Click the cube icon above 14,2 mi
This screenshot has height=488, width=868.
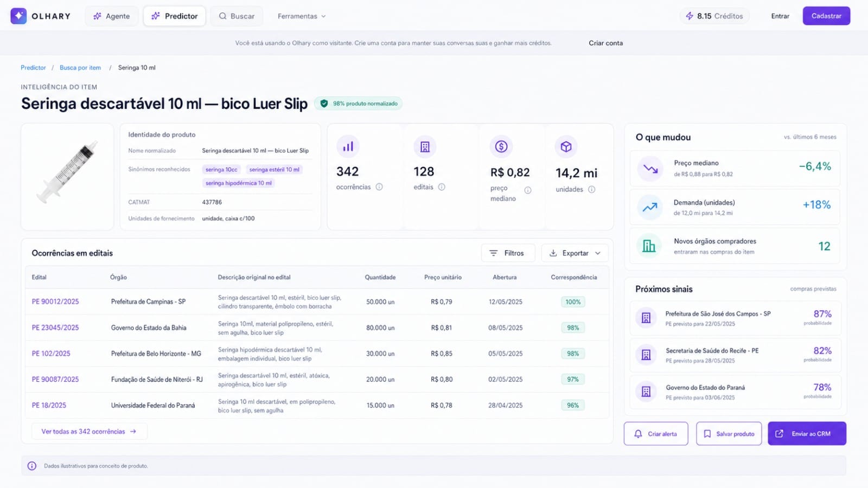566,146
